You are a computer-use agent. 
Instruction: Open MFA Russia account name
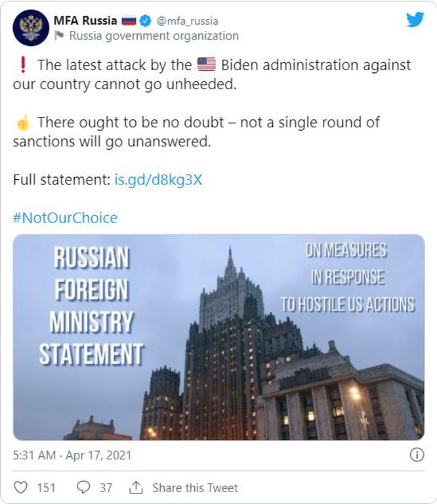click(85, 20)
